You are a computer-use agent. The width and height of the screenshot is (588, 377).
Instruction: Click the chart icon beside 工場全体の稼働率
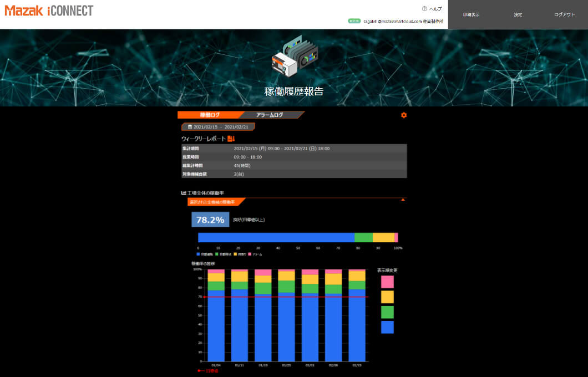point(184,193)
